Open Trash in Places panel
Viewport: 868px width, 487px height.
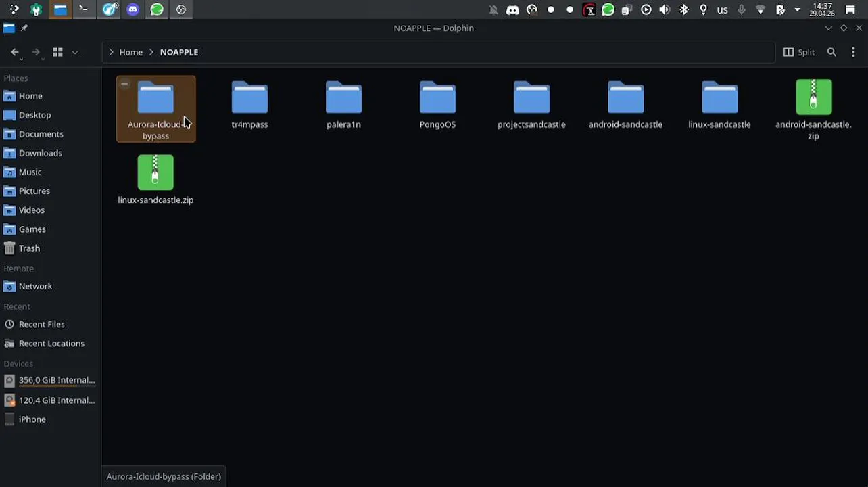[x=51, y=248]
